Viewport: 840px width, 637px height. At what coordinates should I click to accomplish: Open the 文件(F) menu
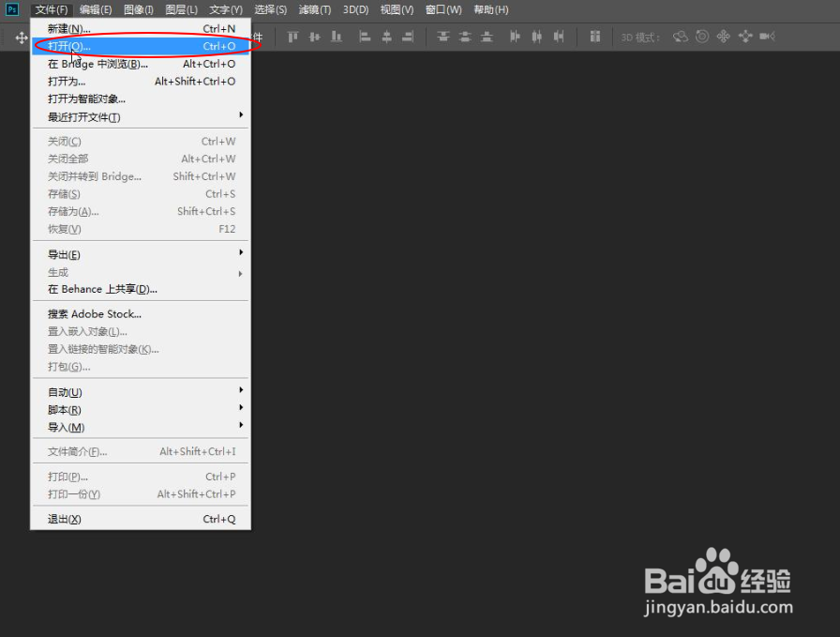(52, 9)
